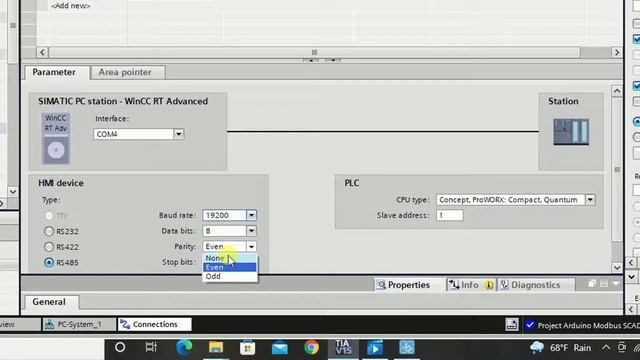Screen dimensions: 640x360
Task: Click the Baud rate 19200 field
Action: [x=224, y=215]
